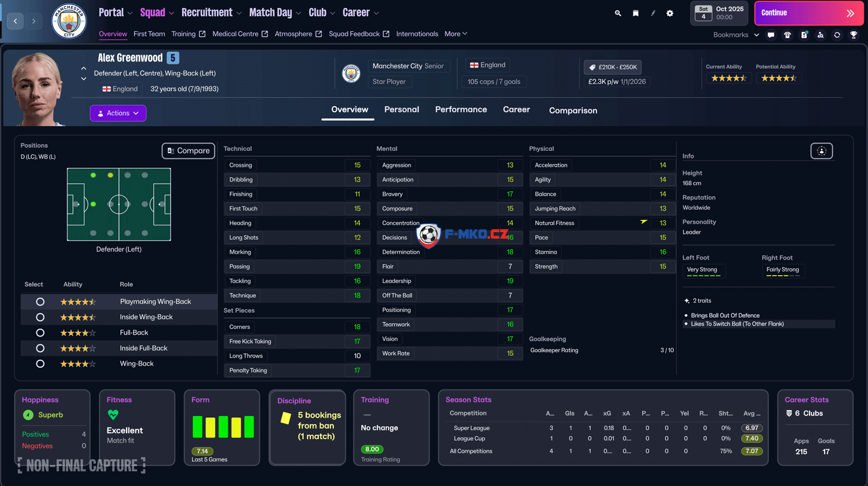Click the Star Player status label
Viewport: 868px width, 486px height.
389,81
